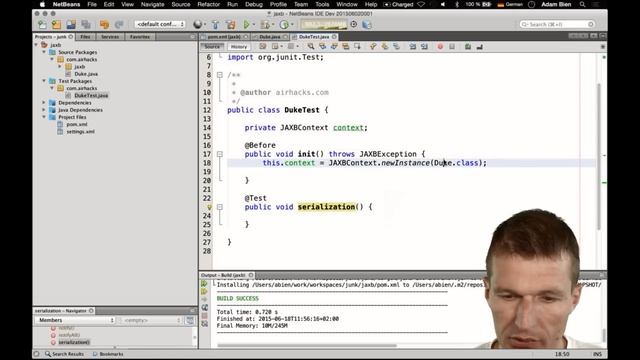Collapse the Project Files node
Image resolution: width=640 pixels, height=360 pixels.
coord(44,117)
